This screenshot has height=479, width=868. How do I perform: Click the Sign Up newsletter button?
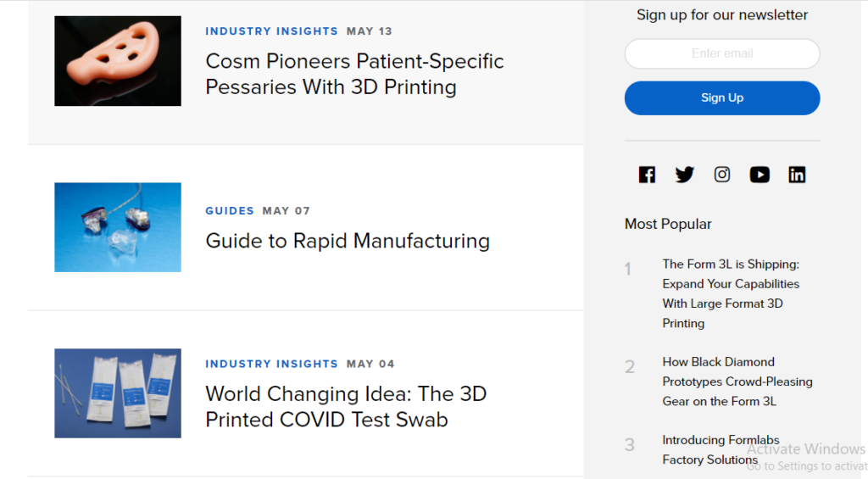tap(722, 97)
